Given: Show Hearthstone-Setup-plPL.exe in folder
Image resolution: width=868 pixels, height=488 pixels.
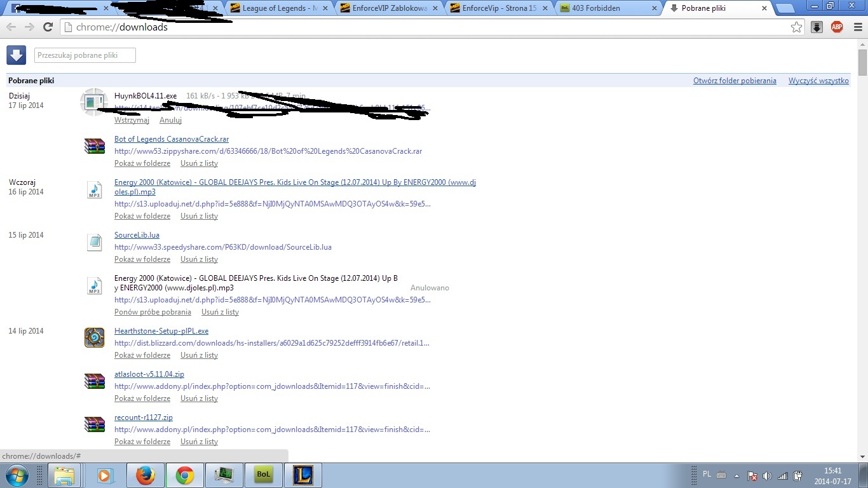Looking at the screenshot, I should pos(142,355).
